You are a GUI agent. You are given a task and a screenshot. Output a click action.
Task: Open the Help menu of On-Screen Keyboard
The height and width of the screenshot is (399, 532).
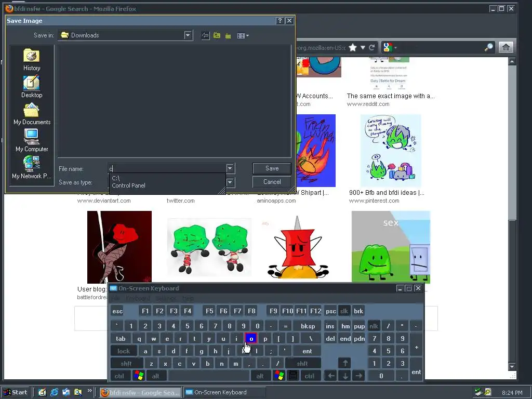(x=188, y=298)
